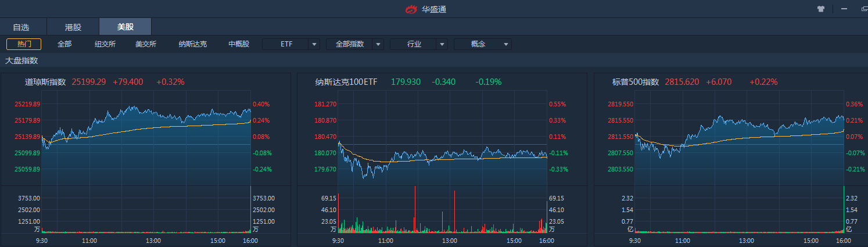Switch the stock filter to 全部
The image size is (868, 247).
(x=64, y=44)
